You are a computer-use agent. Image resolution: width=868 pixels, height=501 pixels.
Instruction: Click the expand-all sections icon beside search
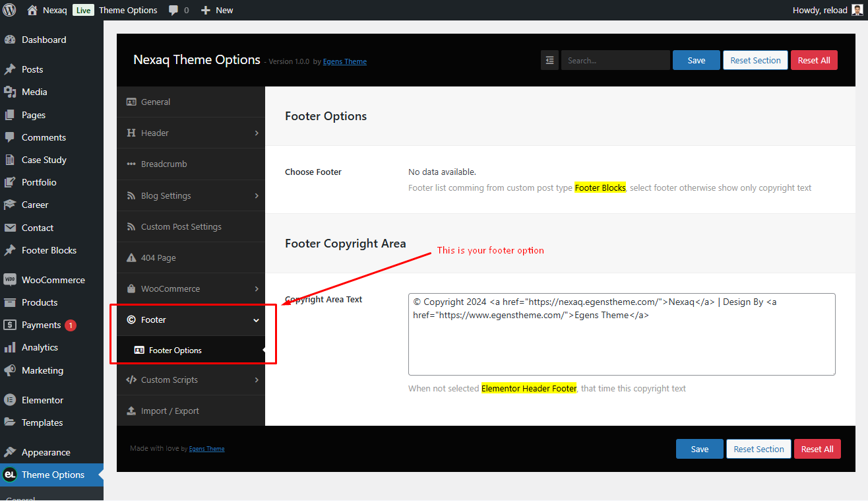(x=550, y=60)
